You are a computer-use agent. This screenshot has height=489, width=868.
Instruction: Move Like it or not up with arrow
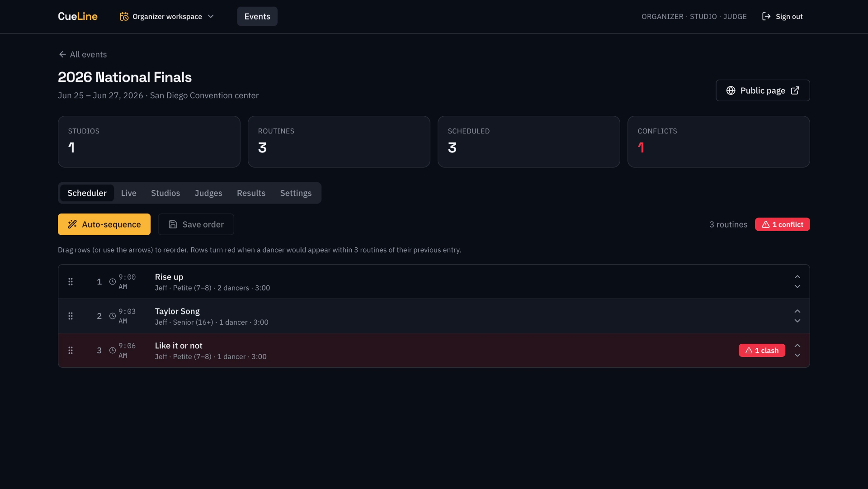pyautogui.click(x=797, y=346)
